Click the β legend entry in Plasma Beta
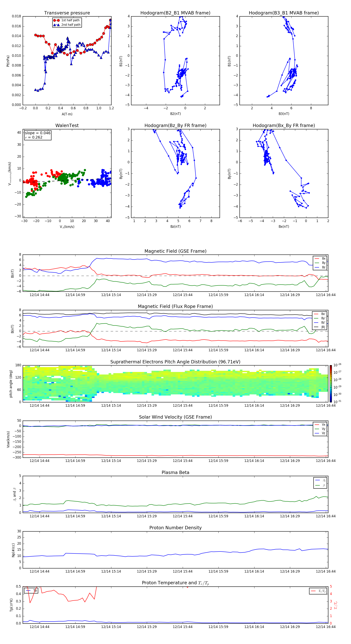351x644 pixels. [x=320, y=486]
